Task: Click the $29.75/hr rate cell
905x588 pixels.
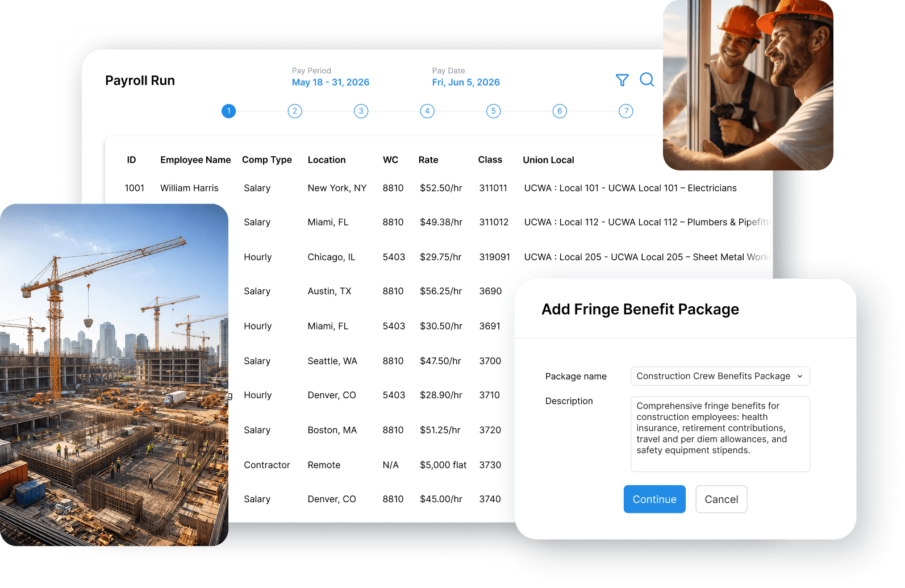Action: pyautogui.click(x=441, y=257)
